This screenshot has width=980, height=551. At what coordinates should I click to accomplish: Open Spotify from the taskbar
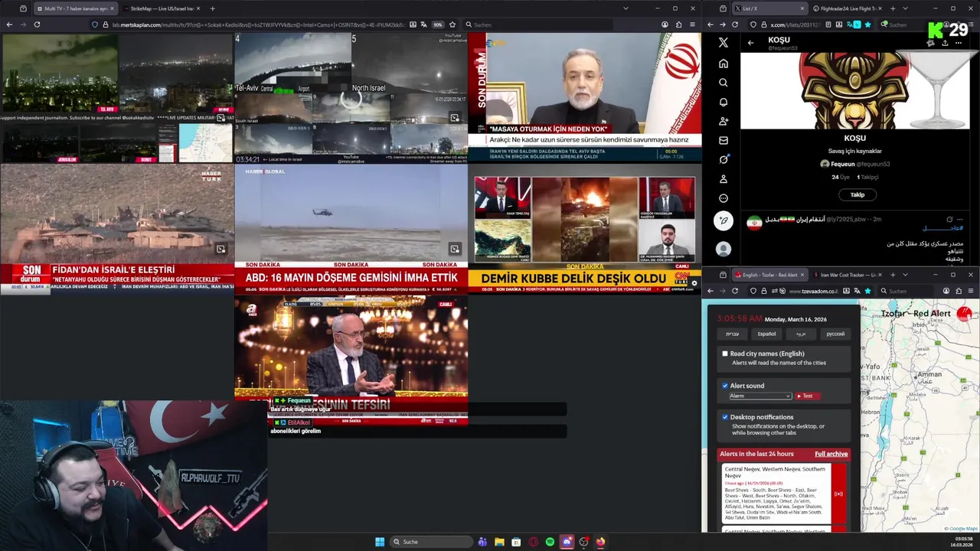550,542
